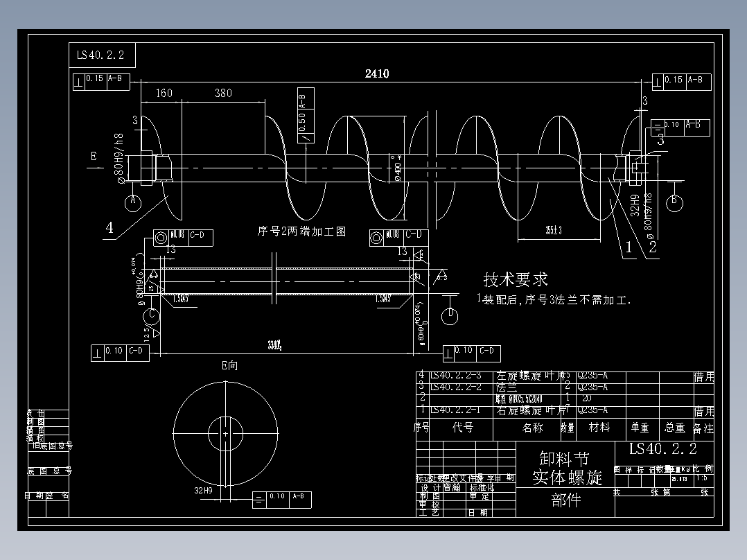Click the perpendicularity 0.10 C-D frame on the left
The height and width of the screenshot is (560, 747).
[119, 353]
